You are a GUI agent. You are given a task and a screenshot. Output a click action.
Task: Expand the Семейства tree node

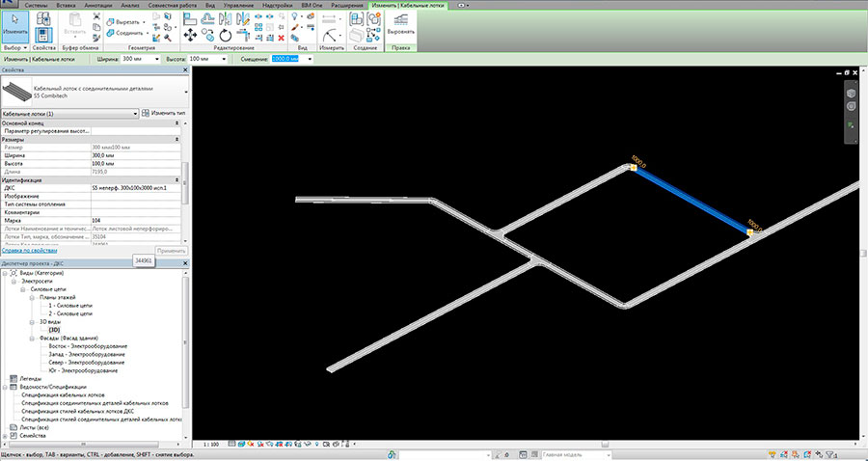coord(5,435)
